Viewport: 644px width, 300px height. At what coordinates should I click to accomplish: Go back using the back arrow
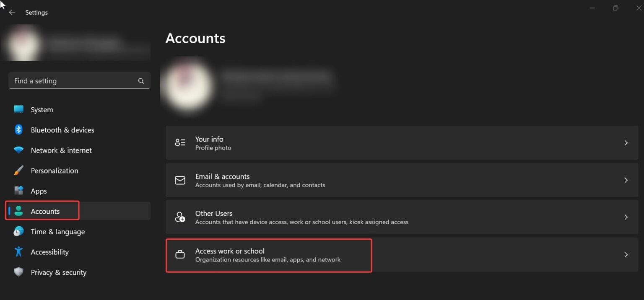coord(12,13)
